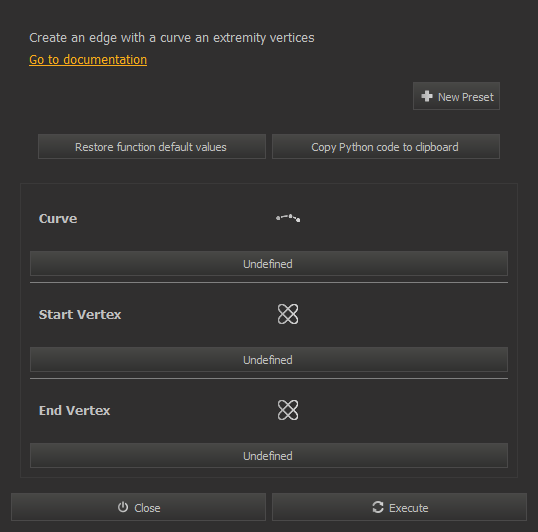The width and height of the screenshot is (538, 532).
Task: Click the Curve parameter label
Action: click(x=58, y=218)
